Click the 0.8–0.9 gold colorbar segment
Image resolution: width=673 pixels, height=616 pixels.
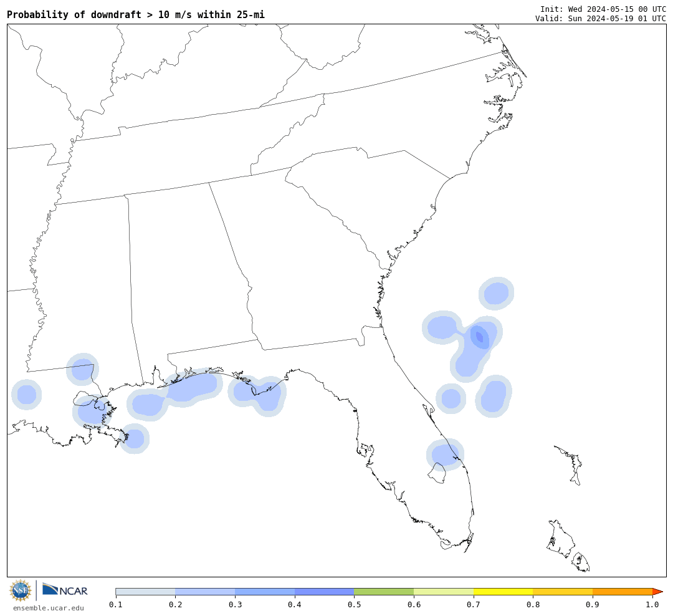pyautogui.click(x=563, y=592)
